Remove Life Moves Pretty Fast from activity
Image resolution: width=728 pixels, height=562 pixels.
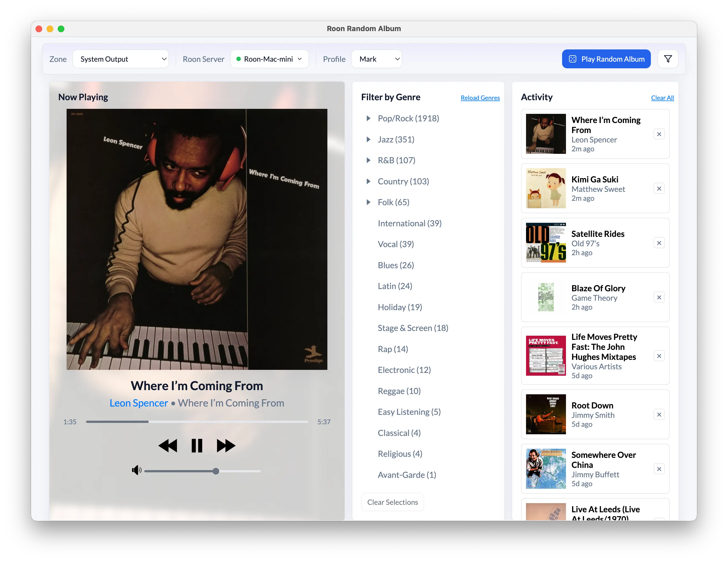(659, 356)
